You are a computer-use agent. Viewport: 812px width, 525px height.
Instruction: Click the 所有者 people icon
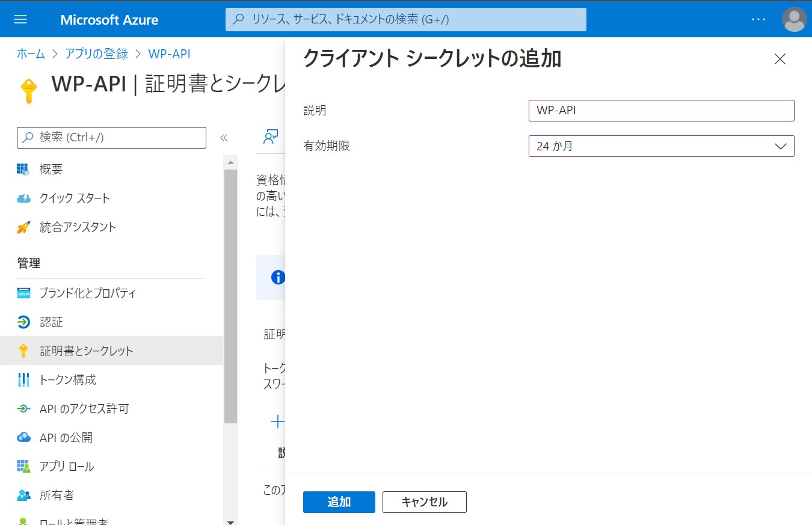(23, 496)
